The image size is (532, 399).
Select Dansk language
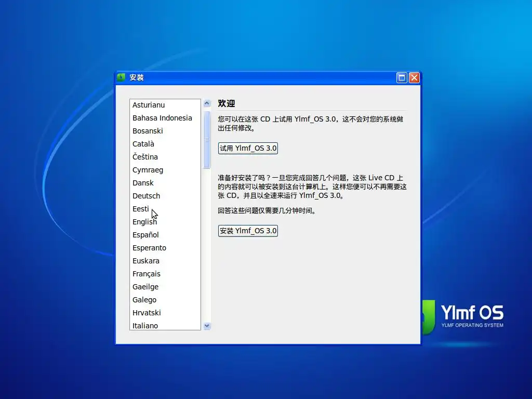[x=165, y=183]
